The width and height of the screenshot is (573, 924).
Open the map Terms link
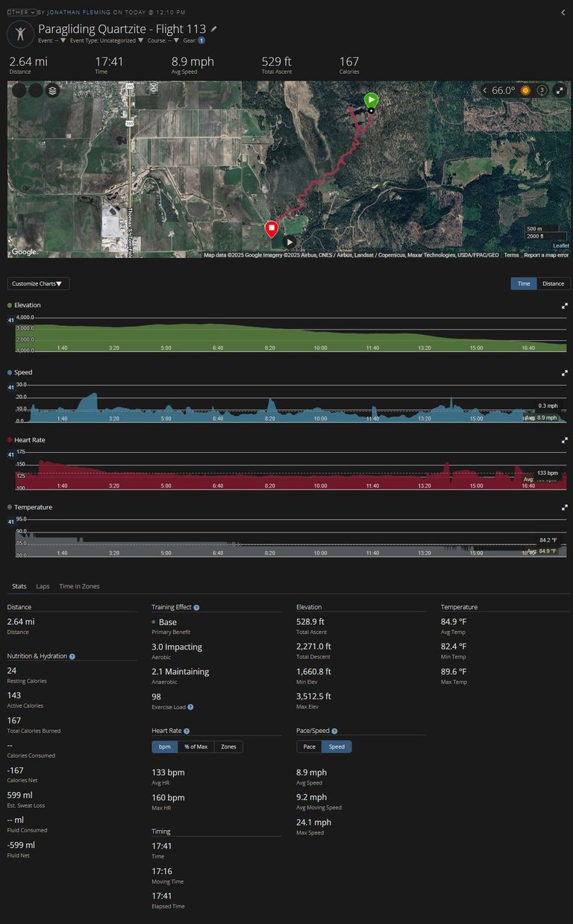511,255
